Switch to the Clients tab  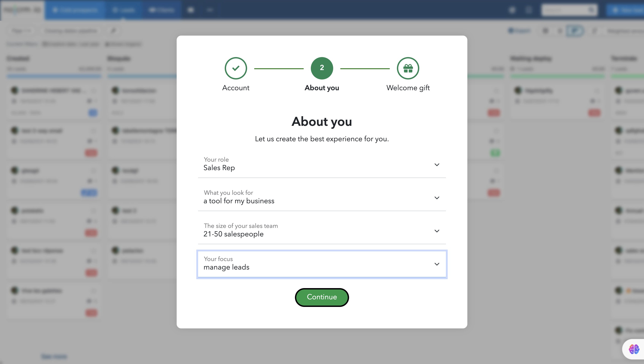click(161, 10)
